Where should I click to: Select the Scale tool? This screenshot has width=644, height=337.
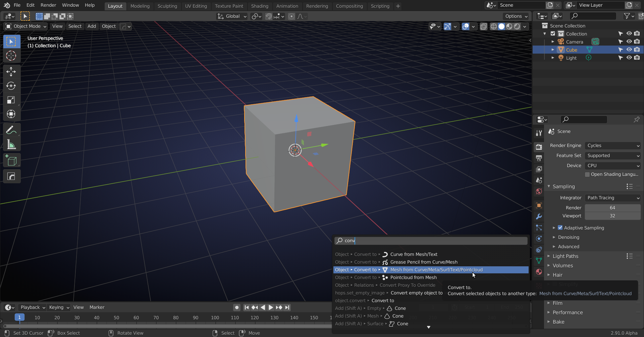(11, 100)
